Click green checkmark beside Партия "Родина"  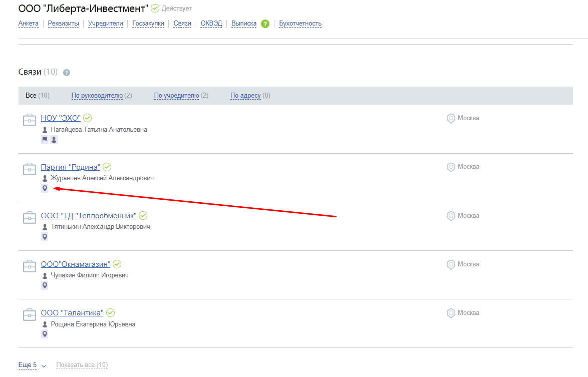pos(107,167)
